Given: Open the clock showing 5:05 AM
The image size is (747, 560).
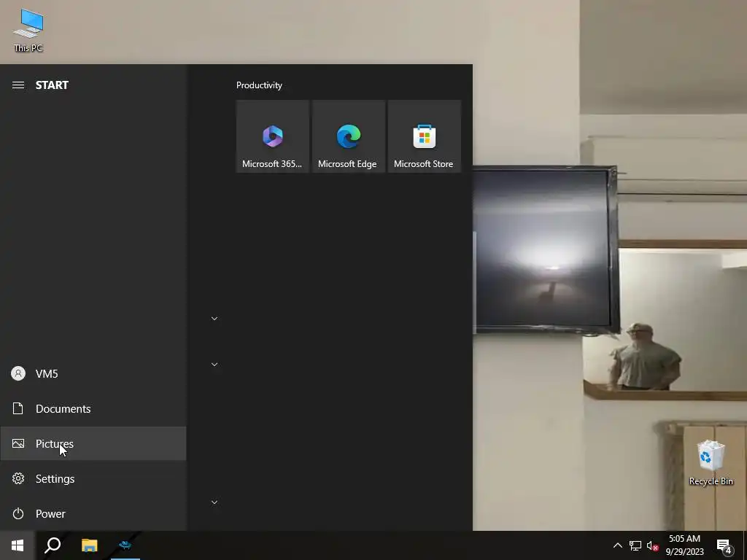Looking at the screenshot, I should 684,545.
